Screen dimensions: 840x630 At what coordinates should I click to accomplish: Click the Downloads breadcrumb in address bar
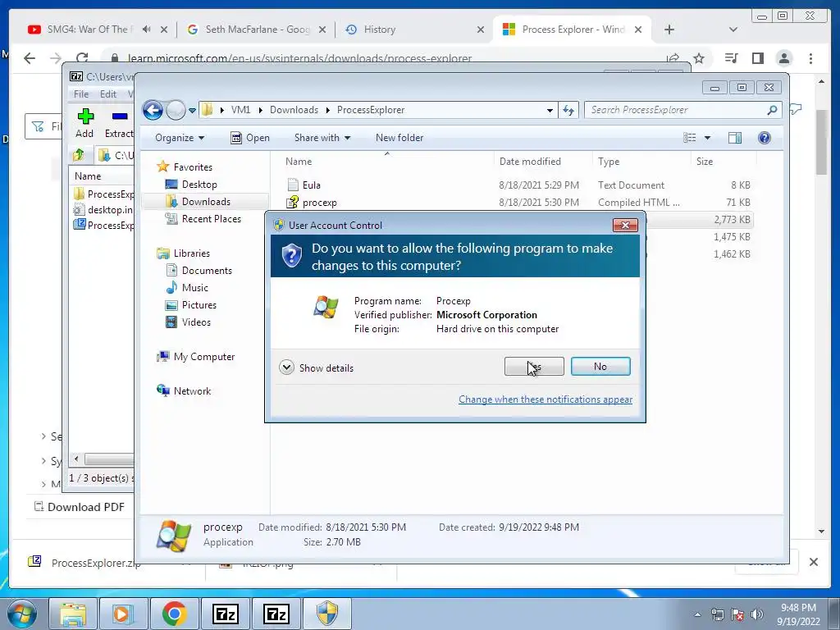pyautogui.click(x=294, y=110)
